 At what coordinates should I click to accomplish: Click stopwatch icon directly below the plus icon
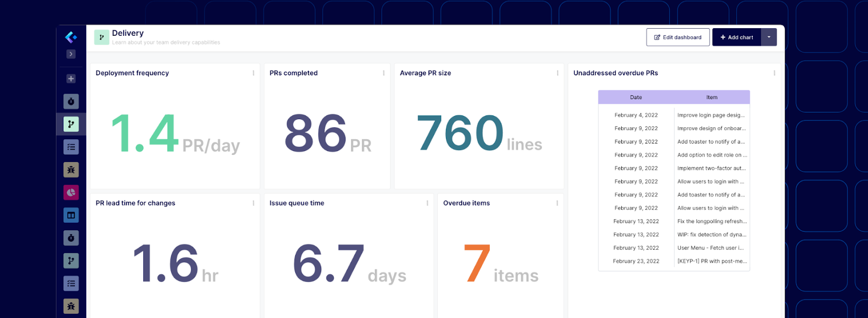(x=71, y=101)
